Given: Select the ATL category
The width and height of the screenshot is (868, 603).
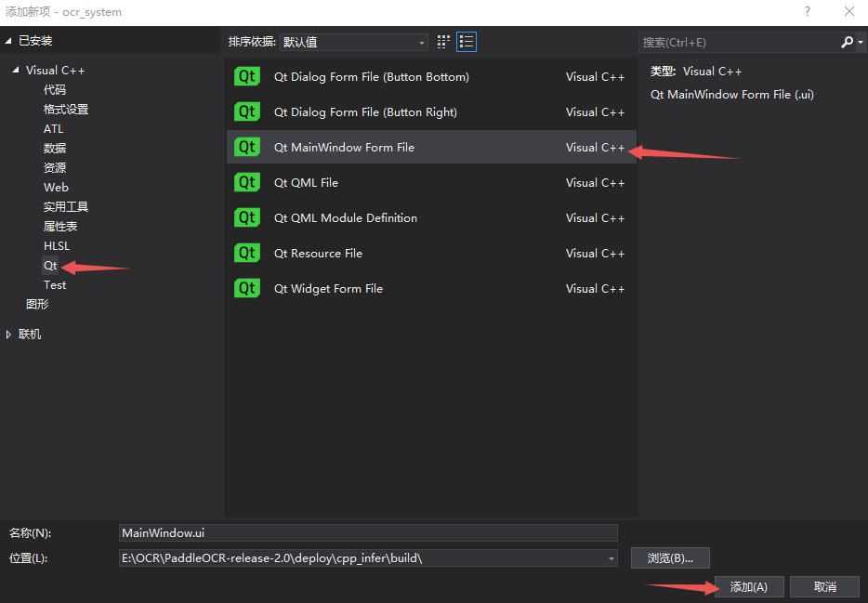Looking at the screenshot, I should [54, 129].
